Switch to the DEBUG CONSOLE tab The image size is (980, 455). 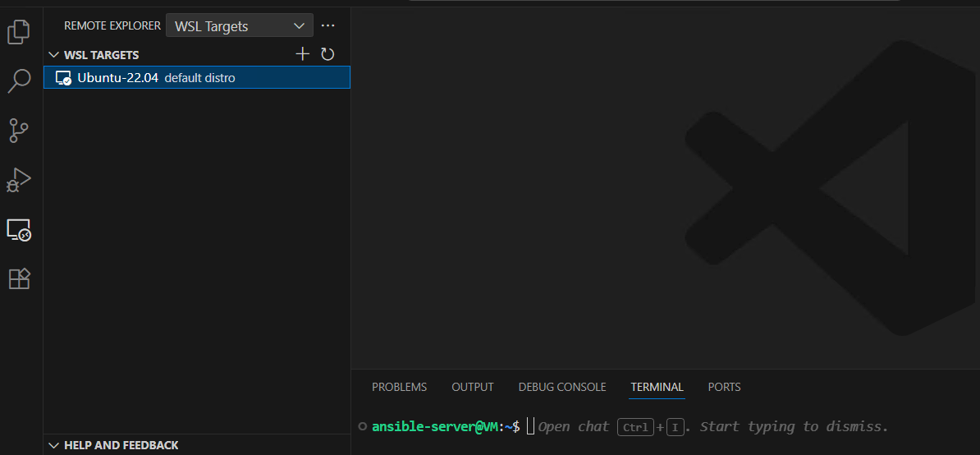click(562, 387)
